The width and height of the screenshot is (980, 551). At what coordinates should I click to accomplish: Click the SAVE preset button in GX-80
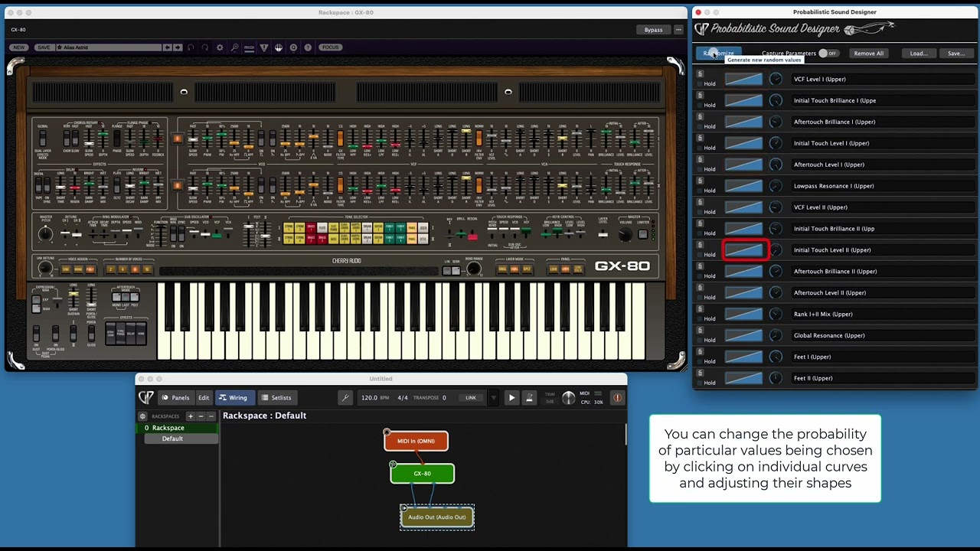44,47
